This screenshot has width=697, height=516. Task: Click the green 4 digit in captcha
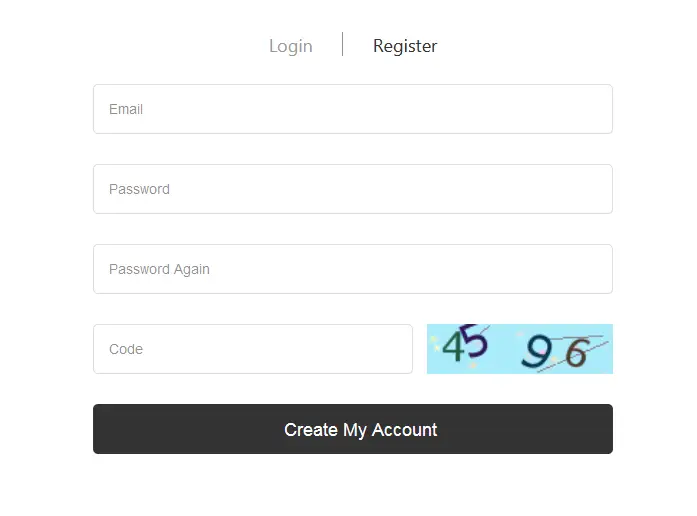coord(454,346)
